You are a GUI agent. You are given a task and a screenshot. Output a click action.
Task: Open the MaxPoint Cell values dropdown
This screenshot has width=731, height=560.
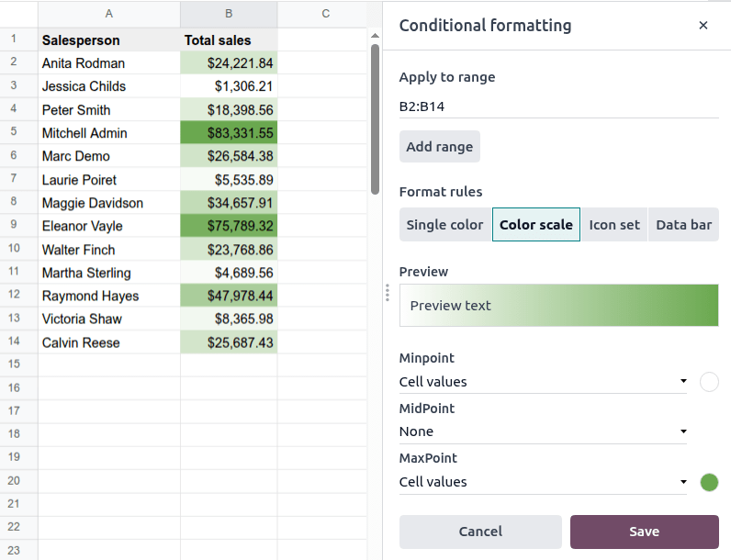[x=543, y=482]
